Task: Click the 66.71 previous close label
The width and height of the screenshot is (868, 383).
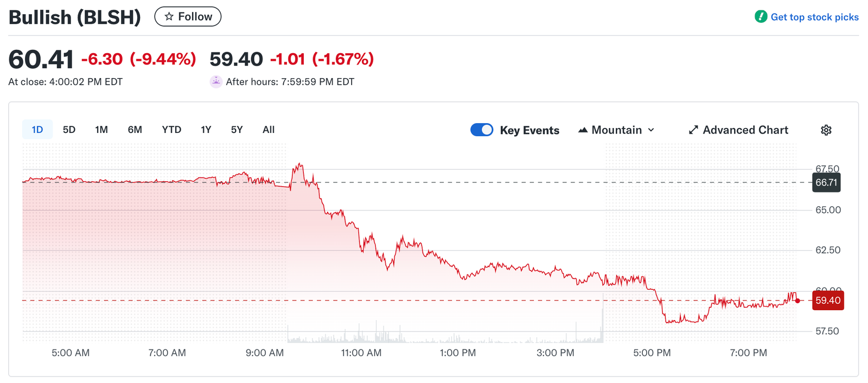Action: pyautogui.click(x=826, y=183)
